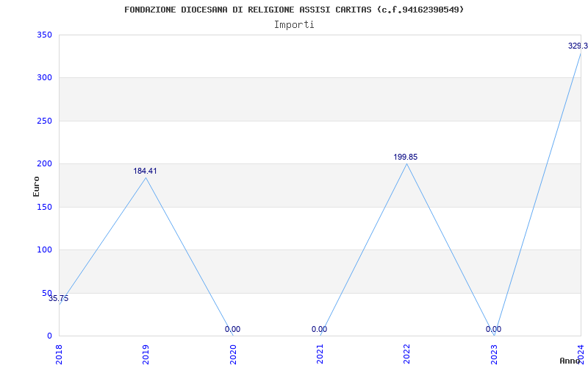Click the 100 y-axis tick label
Screen dimensions: 588x368
[x=44, y=250]
